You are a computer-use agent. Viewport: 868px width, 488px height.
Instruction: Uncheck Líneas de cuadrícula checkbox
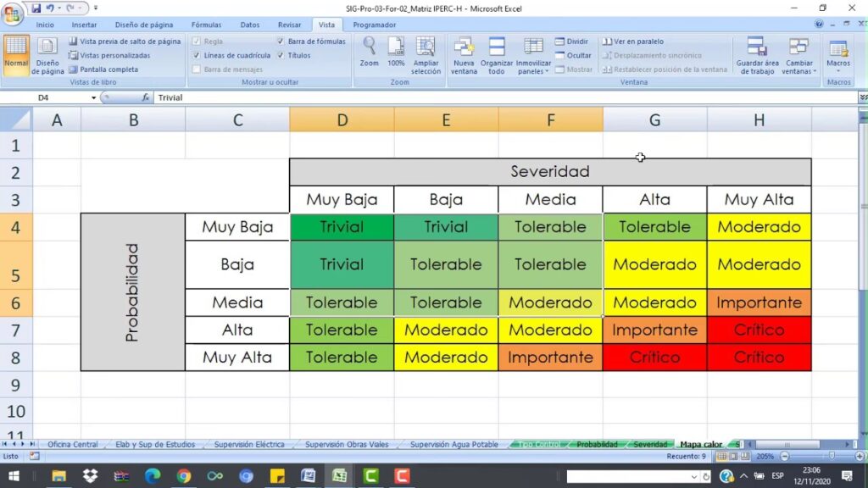click(197, 55)
